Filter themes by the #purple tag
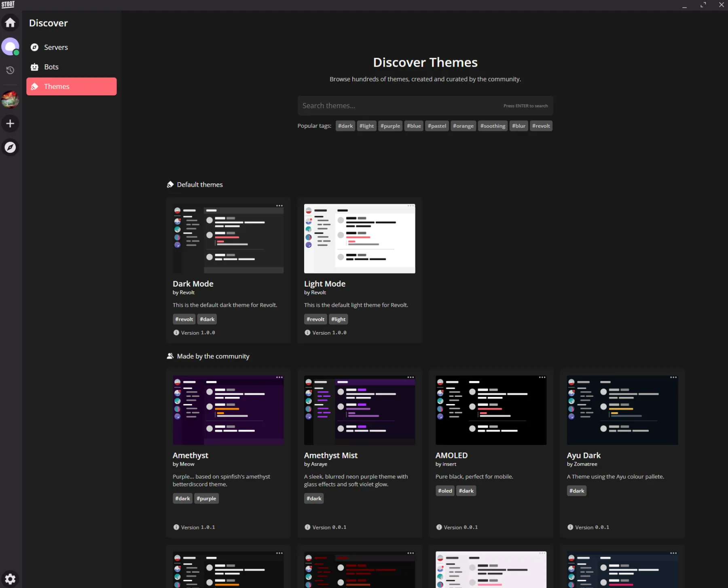The image size is (728, 588). pos(390,126)
